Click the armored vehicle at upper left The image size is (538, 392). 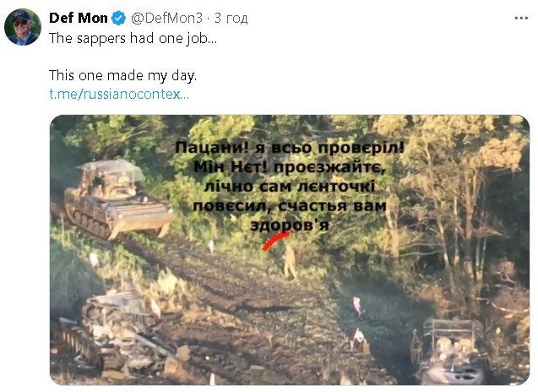112,199
